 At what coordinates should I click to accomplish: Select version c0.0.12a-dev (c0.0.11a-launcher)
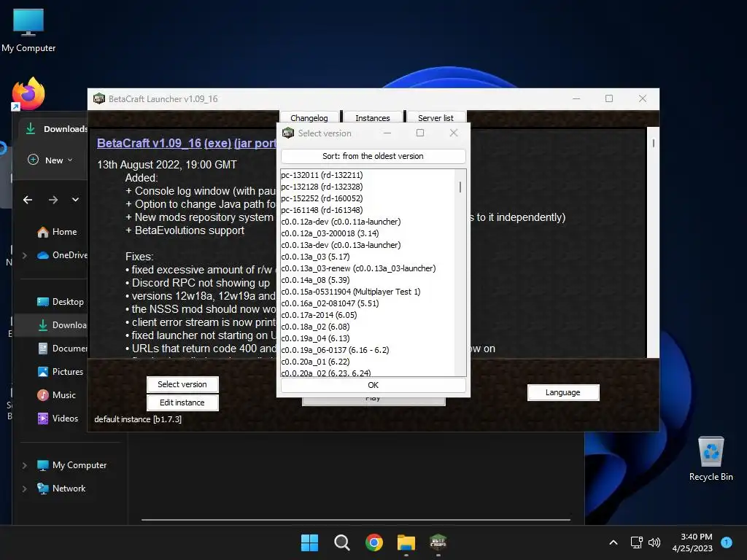[x=368, y=222]
